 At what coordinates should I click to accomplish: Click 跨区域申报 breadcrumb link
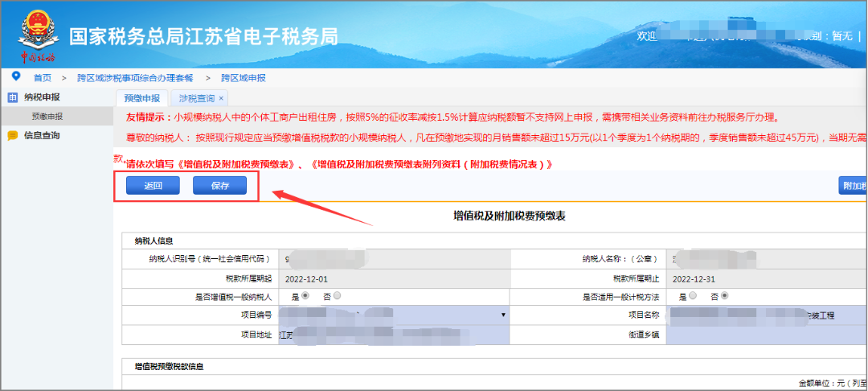click(244, 78)
